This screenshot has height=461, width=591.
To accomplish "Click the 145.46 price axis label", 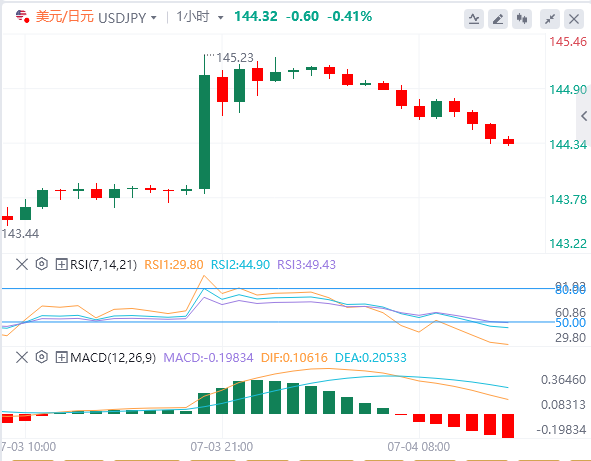I will coord(568,41).
